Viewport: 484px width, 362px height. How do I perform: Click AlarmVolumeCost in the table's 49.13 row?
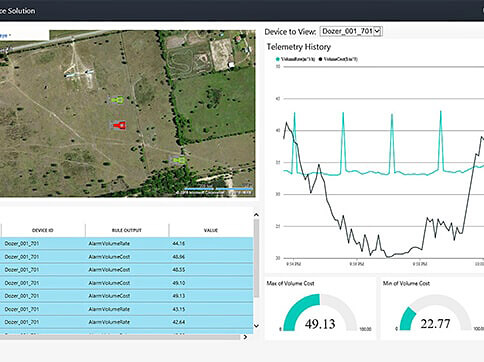109,296
